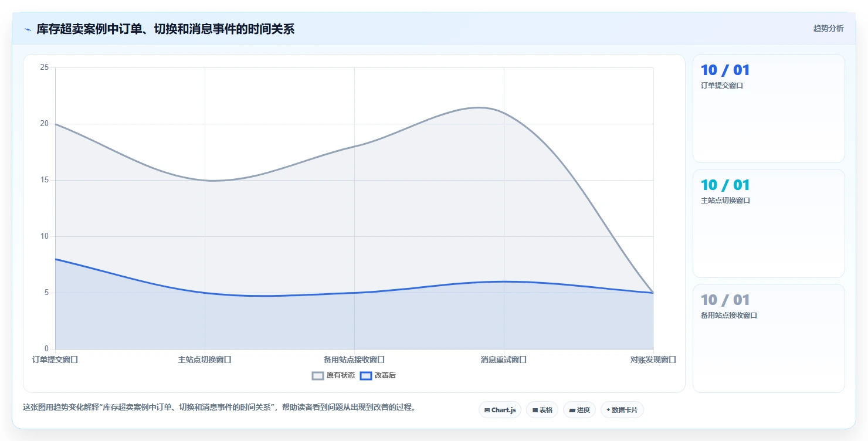
Task: Click the y-axis value 20
Action: pyautogui.click(x=44, y=124)
